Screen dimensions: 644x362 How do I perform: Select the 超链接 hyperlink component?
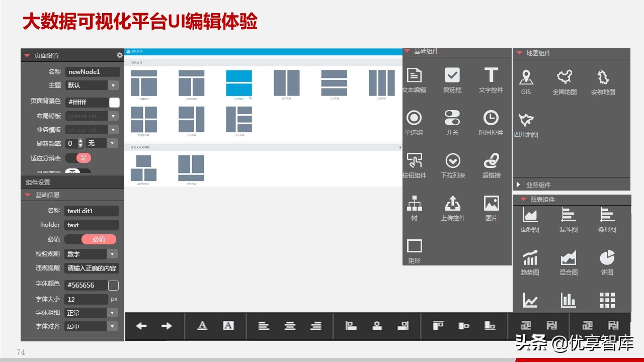(x=491, y=165)
